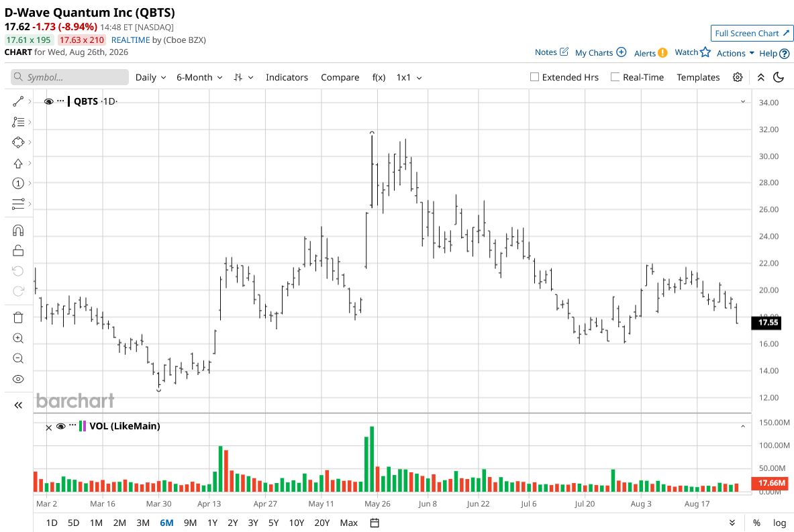Open the Help link
Viewport: 794px width, 532px height.
pos(774,53)
